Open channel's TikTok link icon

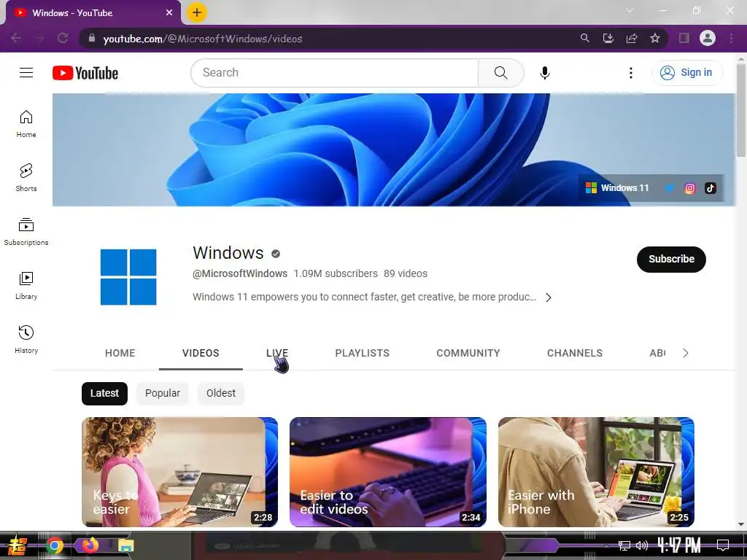711,188
